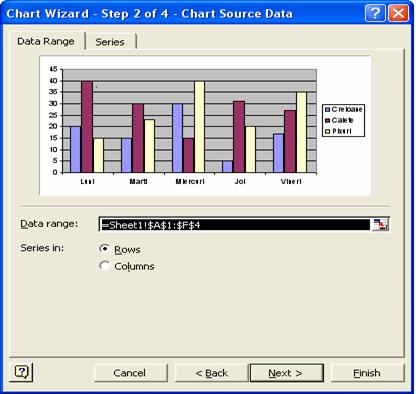Click the Finish button
This screenshot has height=394, width=416.
pos(367,373)
